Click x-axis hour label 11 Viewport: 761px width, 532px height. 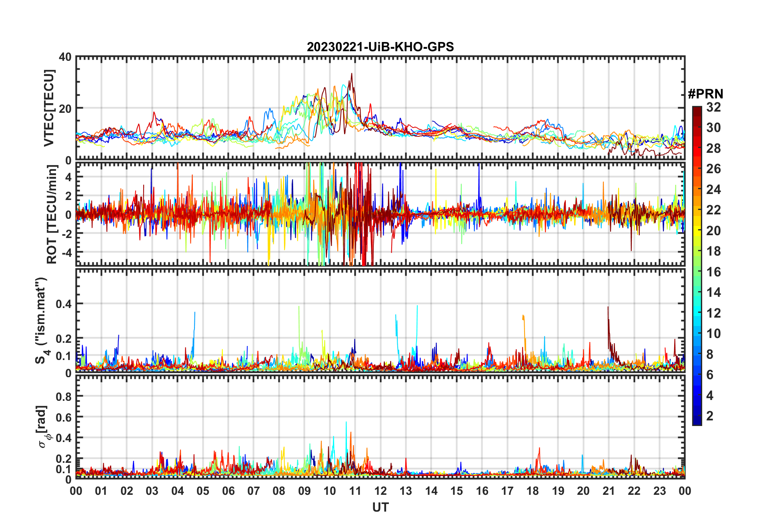tap(355, 491)
